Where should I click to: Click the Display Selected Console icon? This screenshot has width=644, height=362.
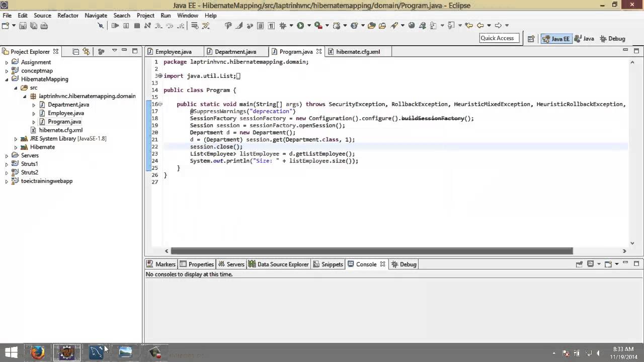pyautogui.click(x=591, y=264)
